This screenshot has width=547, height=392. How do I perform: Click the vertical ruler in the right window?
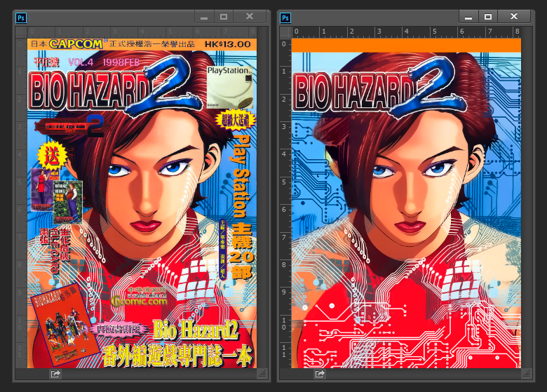[285, 203]
